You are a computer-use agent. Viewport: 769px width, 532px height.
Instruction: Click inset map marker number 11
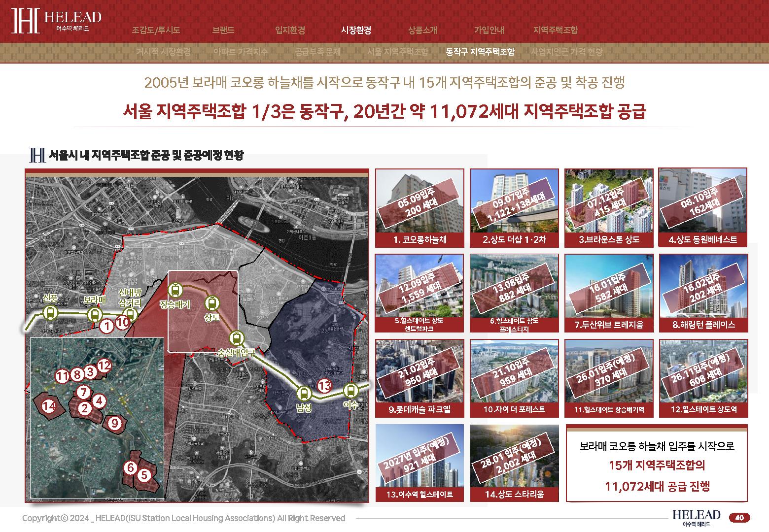[x=62, y=376]
